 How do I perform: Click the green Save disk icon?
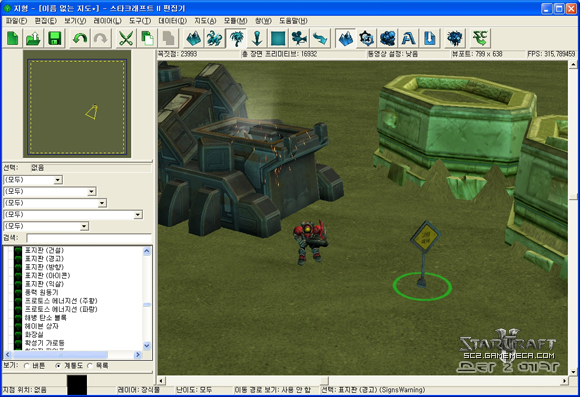click(x=55, y=38)
